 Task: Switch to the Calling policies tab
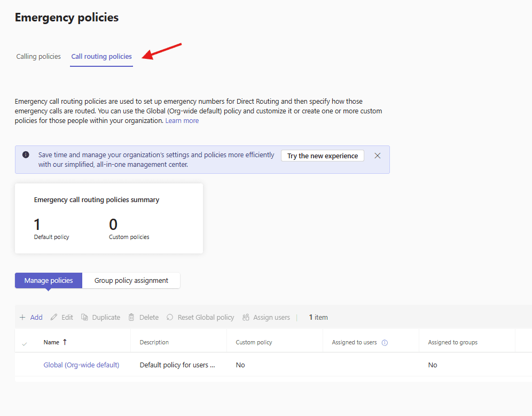(38, 57)
